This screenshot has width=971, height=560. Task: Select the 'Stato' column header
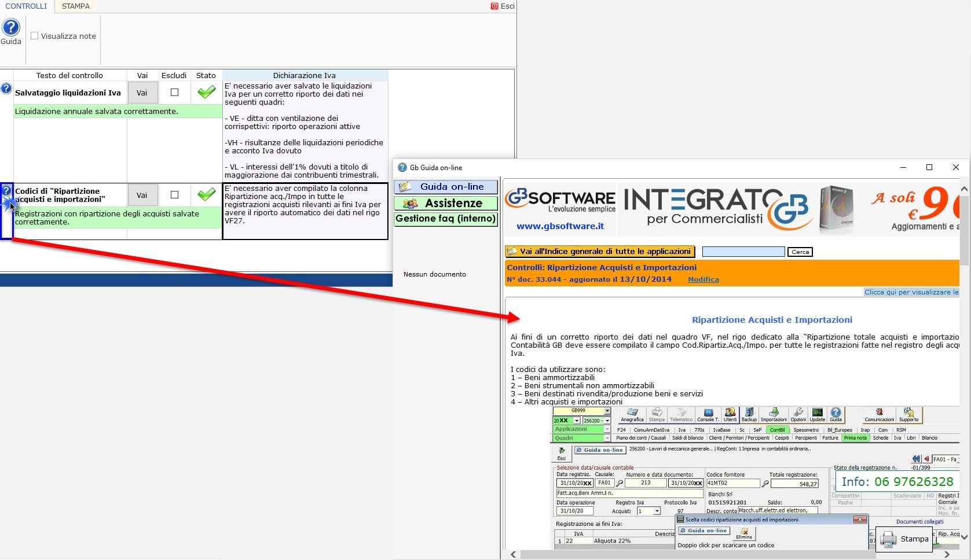[206, 75]
